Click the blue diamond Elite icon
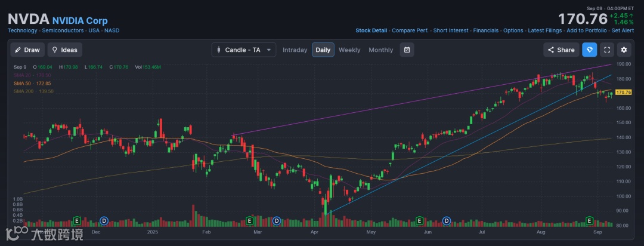The height and width of the screenshot is (246, 644). click(589, 50)
